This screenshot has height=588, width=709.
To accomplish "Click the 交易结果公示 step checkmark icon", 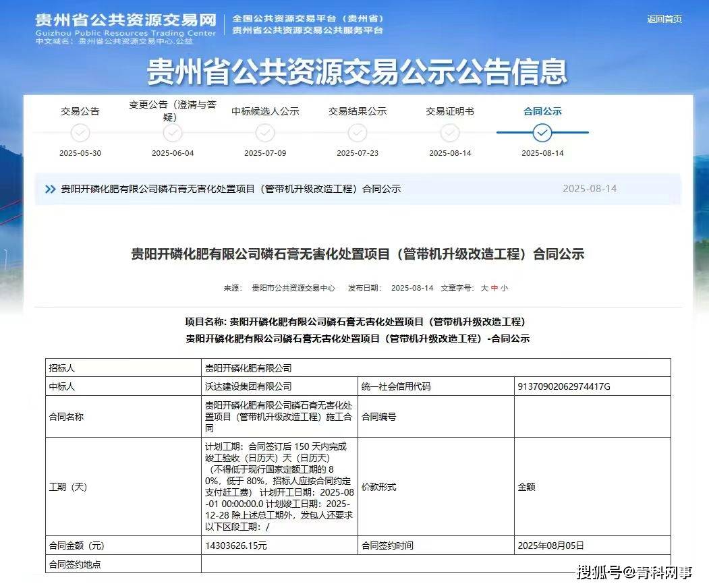I will pyautogui.click(x=358, y=133).
